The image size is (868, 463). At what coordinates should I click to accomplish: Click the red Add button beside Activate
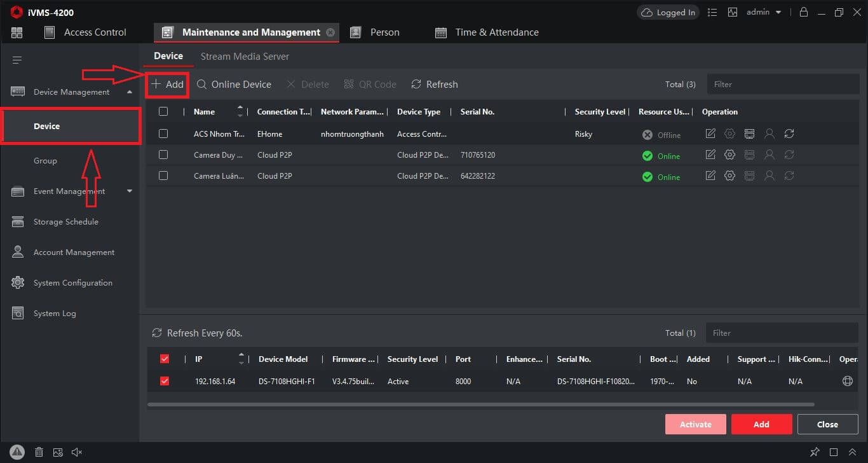[x=761, y=424]
